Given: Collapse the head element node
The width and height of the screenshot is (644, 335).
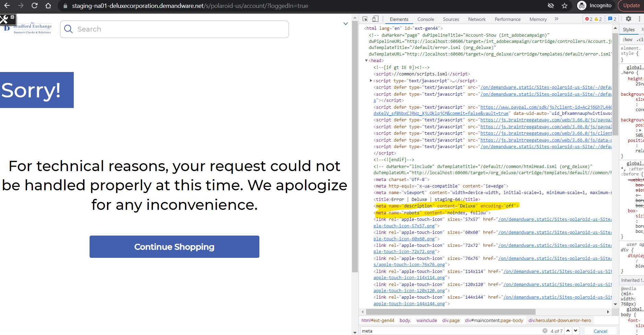Looking at the screenshot, I should (366, 61).
